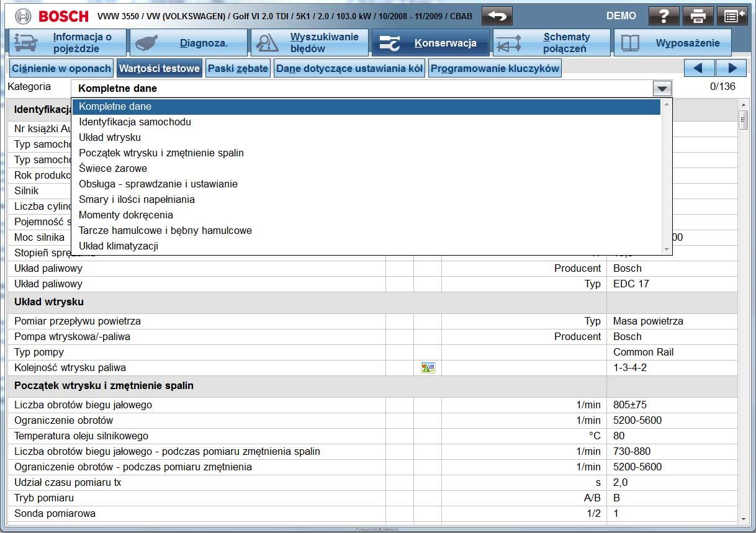Click the dropdown list scroll down arrow
This screenshot has width=756, height=533.
click(x=667, y=249)
